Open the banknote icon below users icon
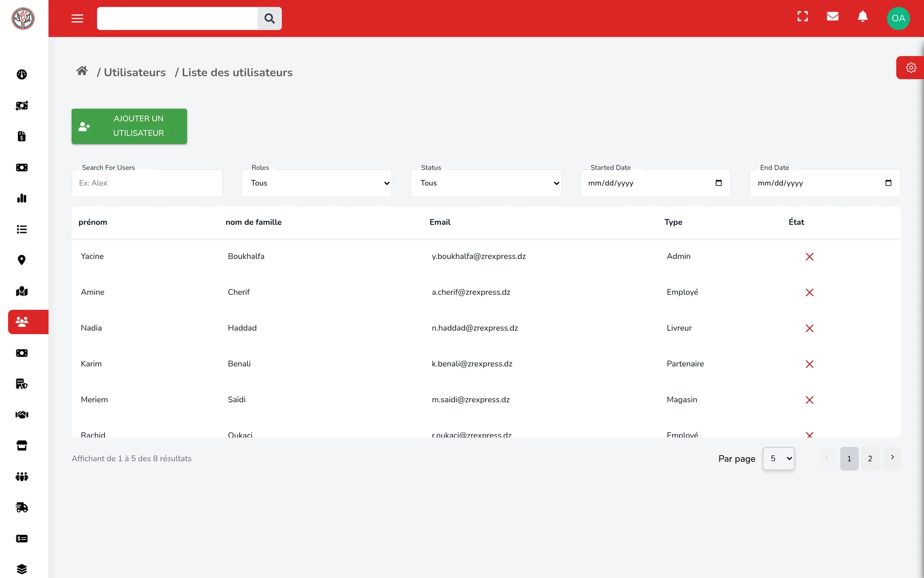Viewport: 924px width, 578px height. coord(22,353)
